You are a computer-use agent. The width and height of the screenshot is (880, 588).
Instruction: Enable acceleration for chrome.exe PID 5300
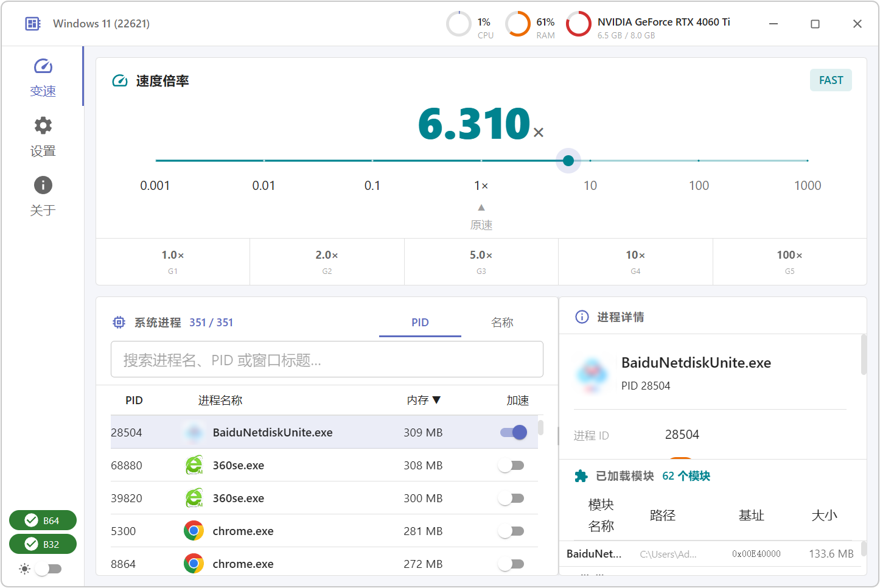click(x=511, y=531)
